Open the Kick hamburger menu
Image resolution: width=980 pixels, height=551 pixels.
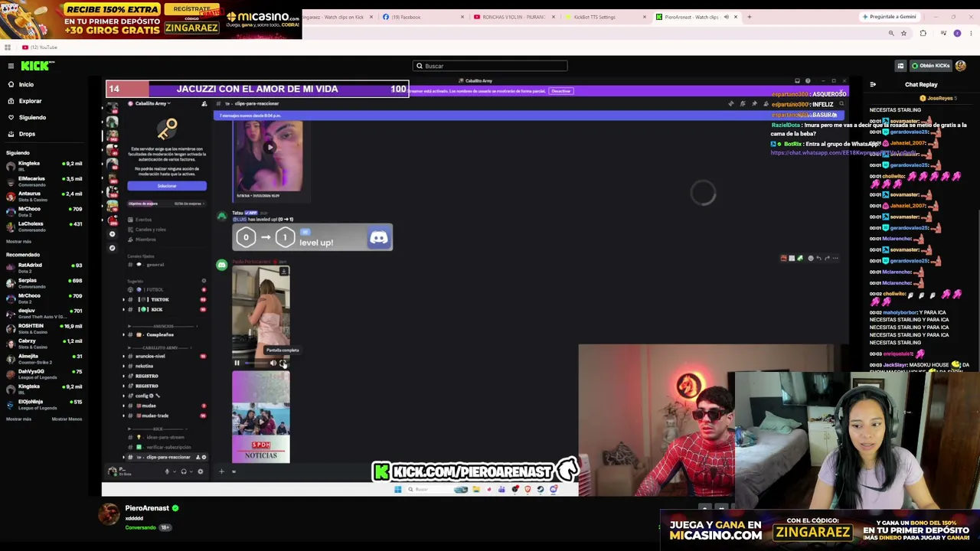click(x=11, y=66)
